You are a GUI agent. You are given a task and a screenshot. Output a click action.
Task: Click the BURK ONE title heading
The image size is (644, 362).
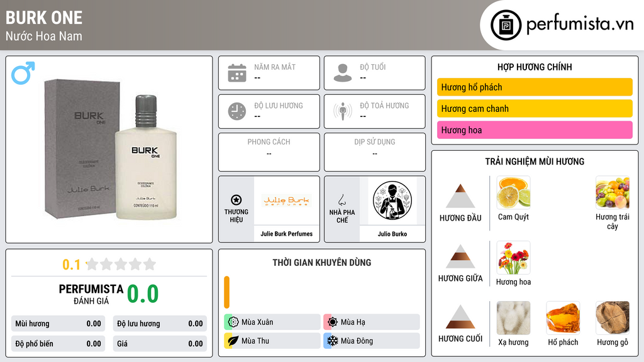click(x=44, y=18)
